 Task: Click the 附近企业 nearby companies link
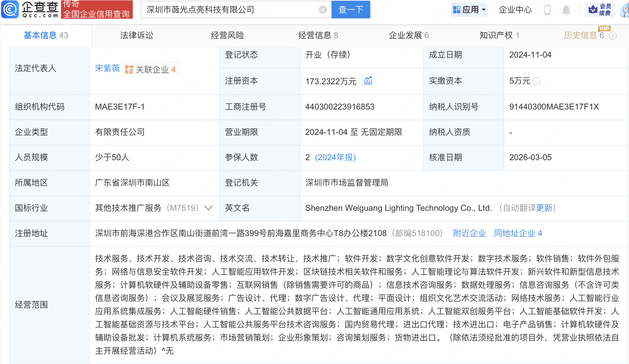coord(469,233)
